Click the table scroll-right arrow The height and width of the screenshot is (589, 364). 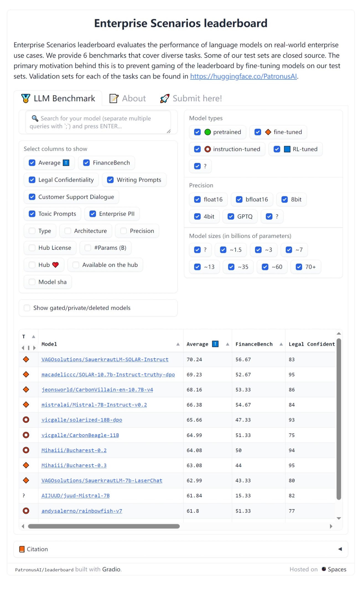pos(331,526)
